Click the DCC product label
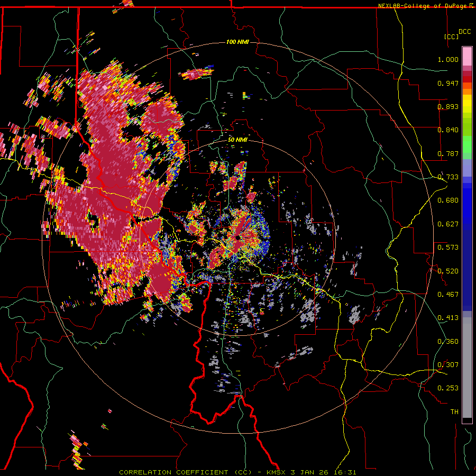Image resolution: width=476 pixels, height=476 pixels. (464, 32)
